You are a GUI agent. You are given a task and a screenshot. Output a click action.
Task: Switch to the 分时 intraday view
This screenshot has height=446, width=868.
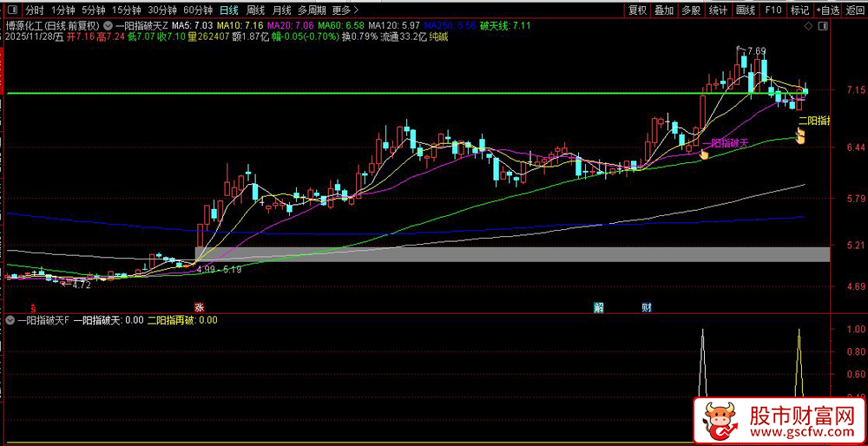[x=35, y=10]
